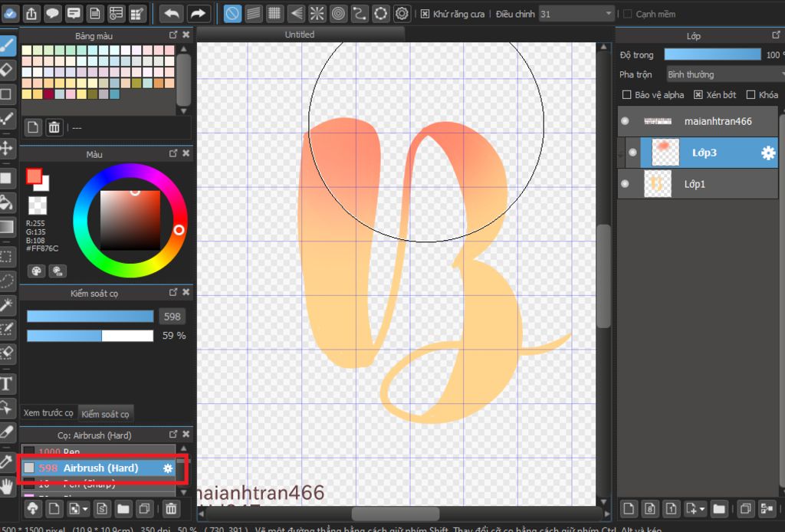Switch to Kiểm soát cọ tab
The width and height of the screenshot is (785, 532).
[x=106, y=414]
